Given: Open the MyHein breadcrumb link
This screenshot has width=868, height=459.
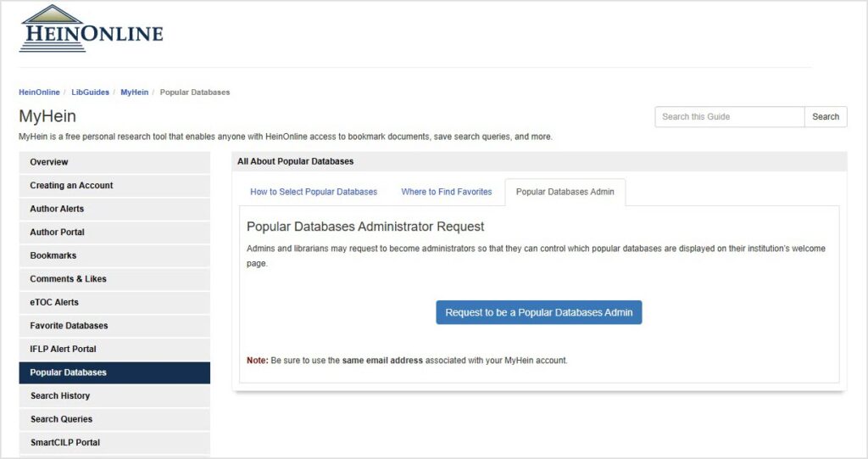Looking at the screenshot, I should (134, 92).
